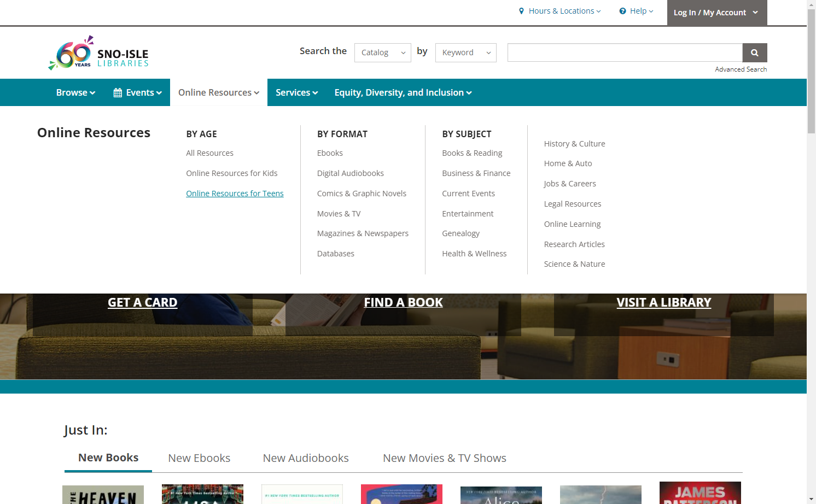This screenshot has width=816, height=504.
Task: Switch to the New Books tab
Action: tap(108, 458)
